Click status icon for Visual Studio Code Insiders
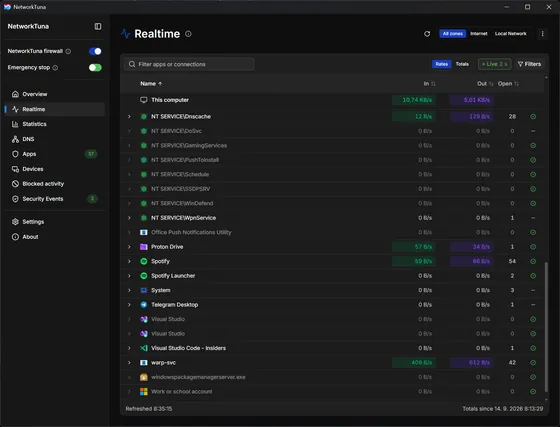 [533, 348]
